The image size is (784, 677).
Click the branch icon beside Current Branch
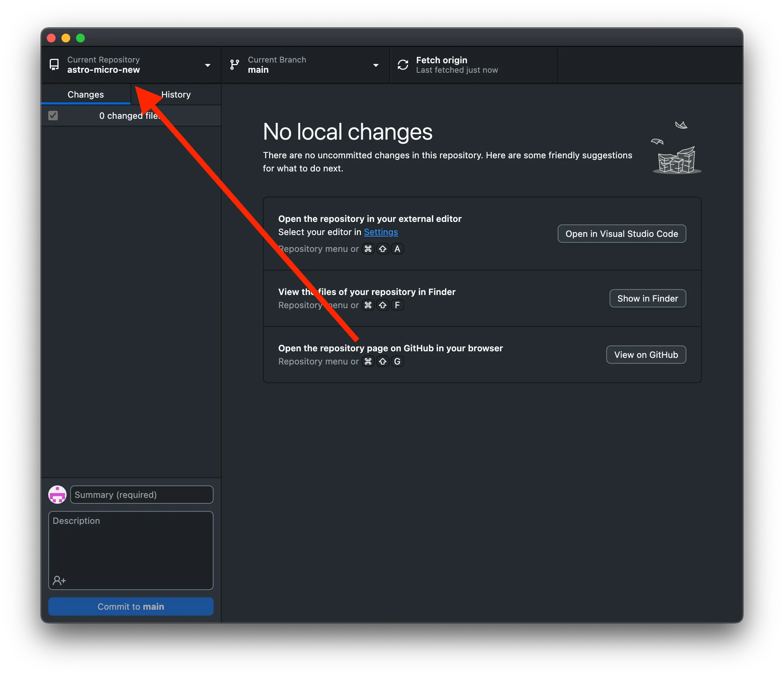point(235,65)
